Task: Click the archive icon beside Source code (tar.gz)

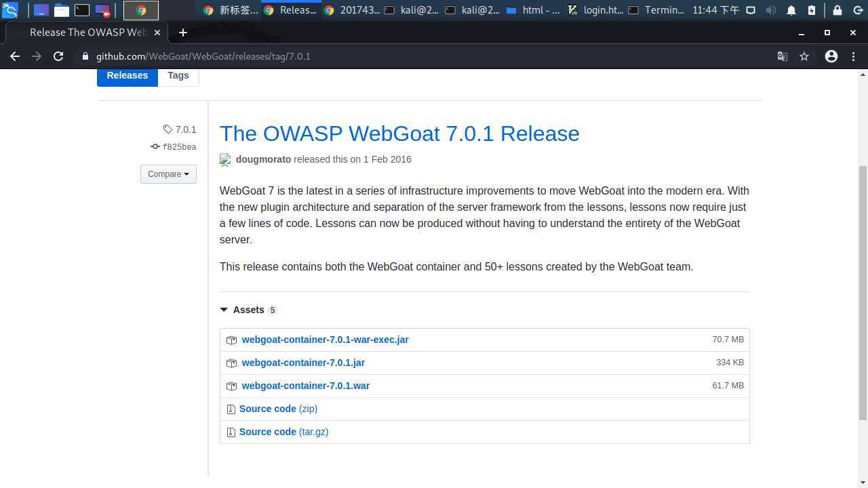Action: click(231, 432)
